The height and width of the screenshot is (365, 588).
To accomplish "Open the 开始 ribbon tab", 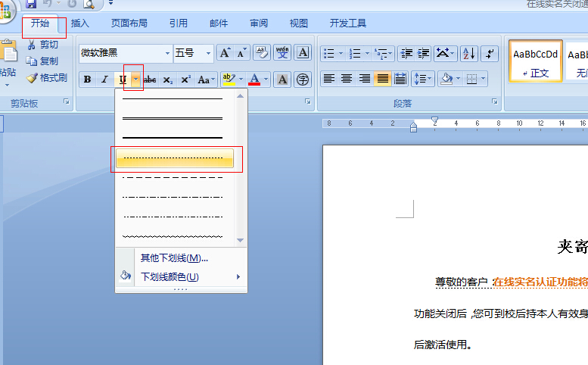I will [x=40, y=23].
